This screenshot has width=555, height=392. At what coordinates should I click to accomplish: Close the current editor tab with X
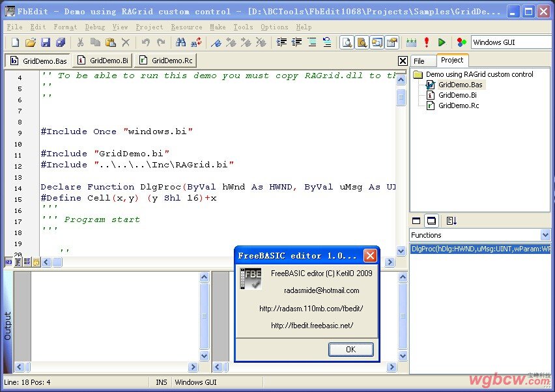403,61
